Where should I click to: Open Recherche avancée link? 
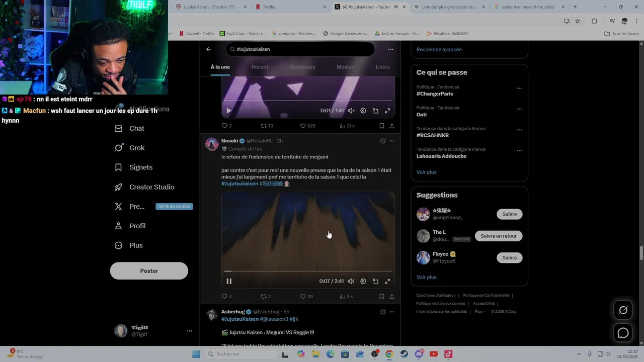point(439,49)
